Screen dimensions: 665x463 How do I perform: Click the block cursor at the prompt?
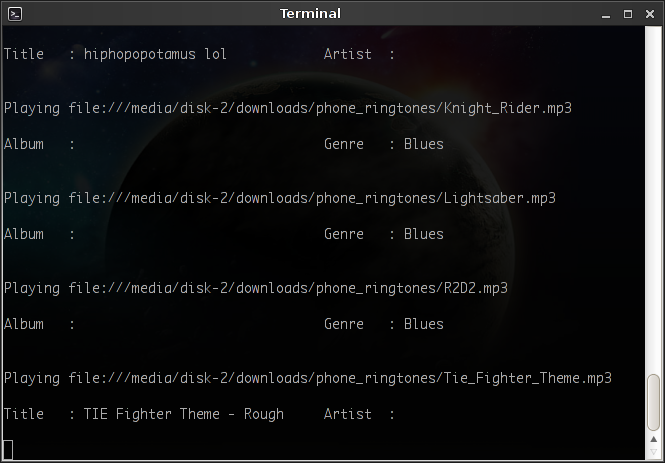pyautogui.click(x=8, y=449)
